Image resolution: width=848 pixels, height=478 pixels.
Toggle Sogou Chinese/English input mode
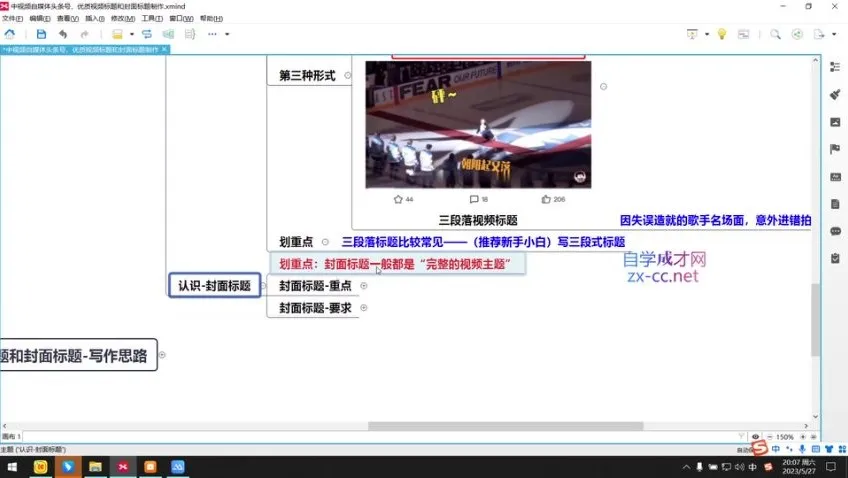[776, 449]
